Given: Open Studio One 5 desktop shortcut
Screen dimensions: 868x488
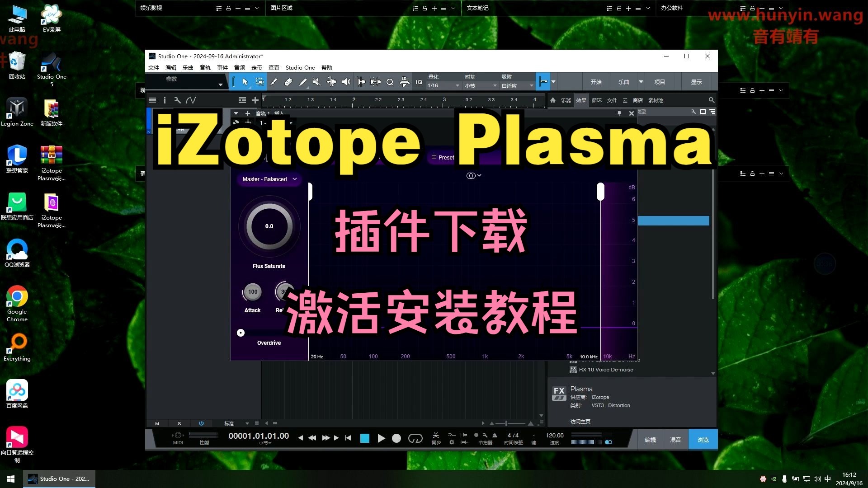Looking at the screenshot, I should point(52,69).
